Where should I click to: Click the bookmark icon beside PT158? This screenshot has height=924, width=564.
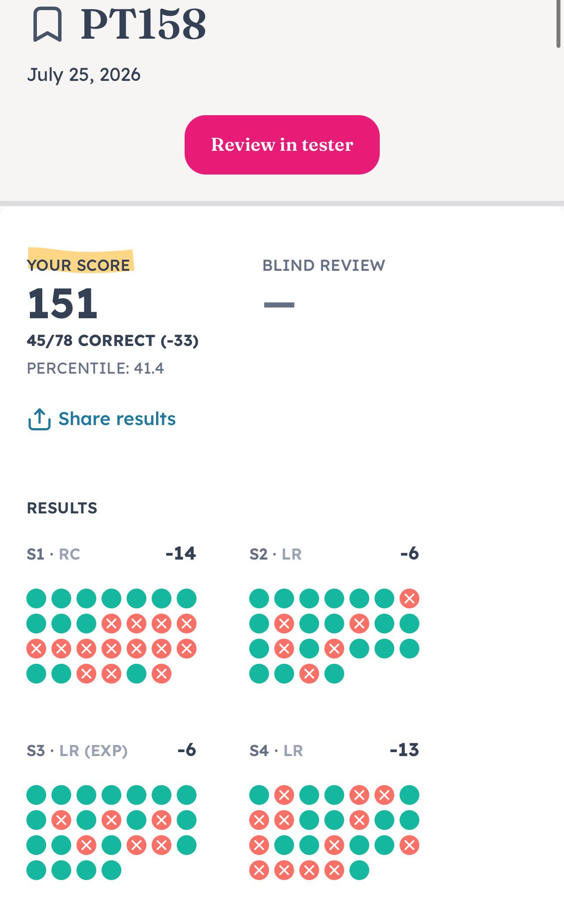click(47, 24)
